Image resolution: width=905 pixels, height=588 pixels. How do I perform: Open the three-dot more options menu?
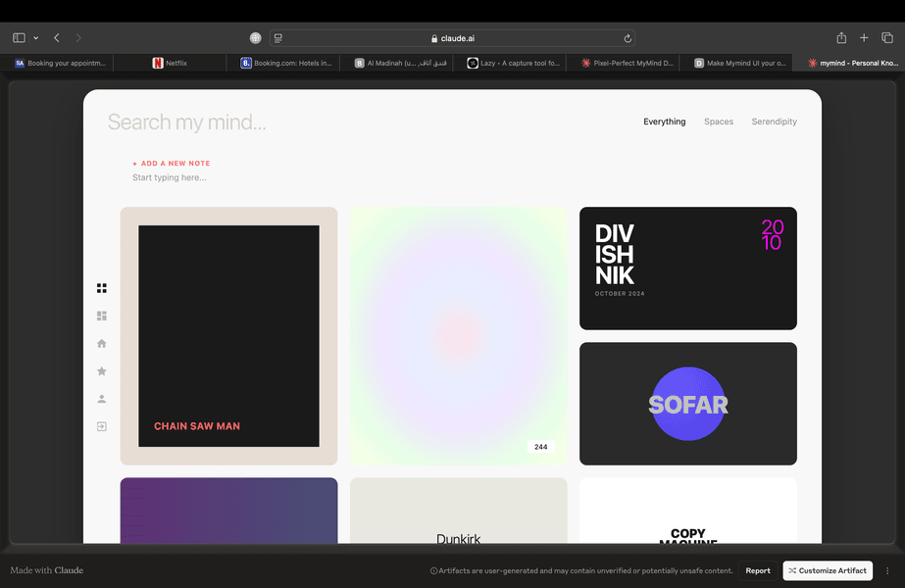pyautogui.click(x=887, y=570)
